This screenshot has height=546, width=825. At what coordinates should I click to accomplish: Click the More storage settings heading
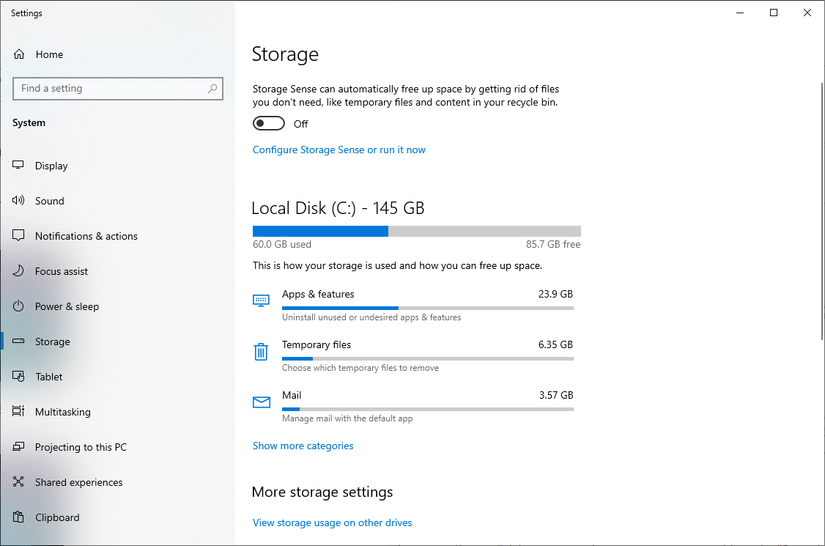323,492
